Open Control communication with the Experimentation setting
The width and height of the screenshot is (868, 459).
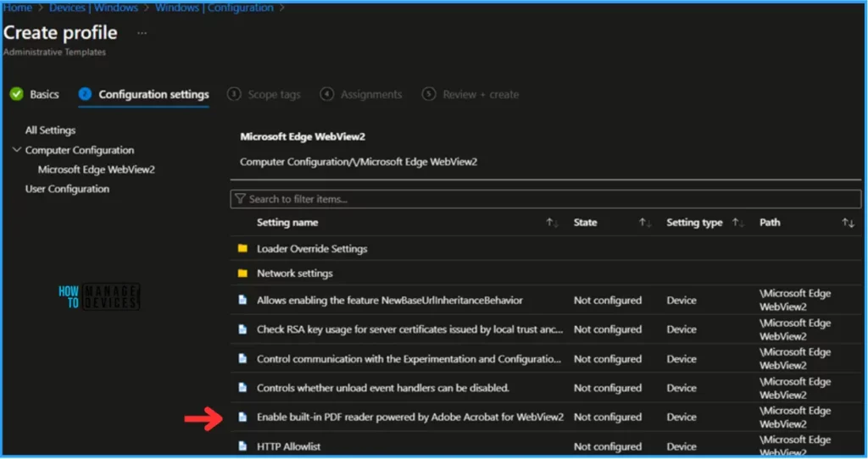409,359
